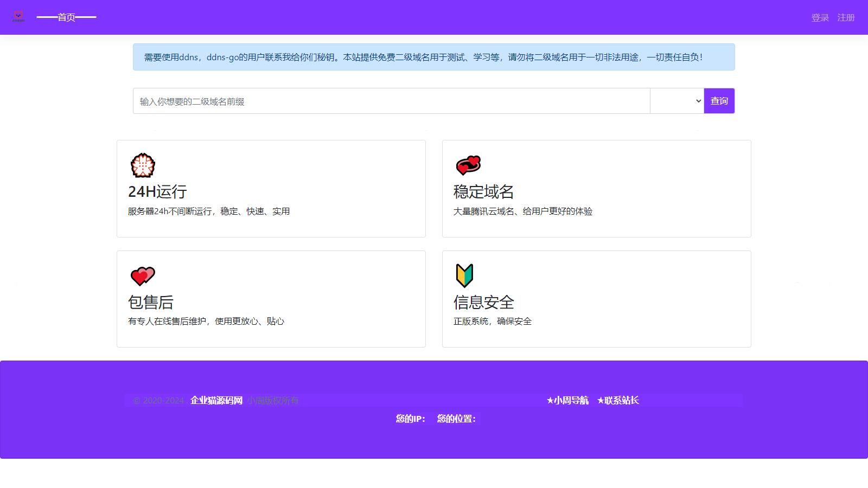
Task: Go to the 首页 navigation item
Action: coord(66,17)
